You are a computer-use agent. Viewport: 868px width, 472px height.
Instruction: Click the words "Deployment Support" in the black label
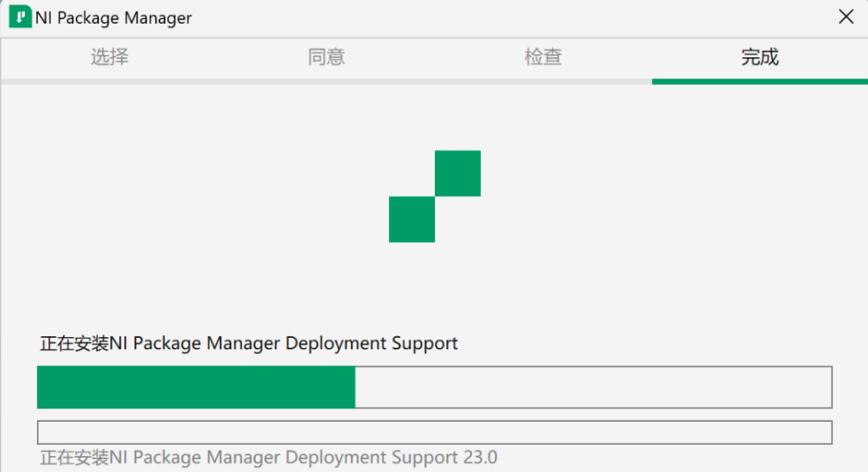(371, 343)
